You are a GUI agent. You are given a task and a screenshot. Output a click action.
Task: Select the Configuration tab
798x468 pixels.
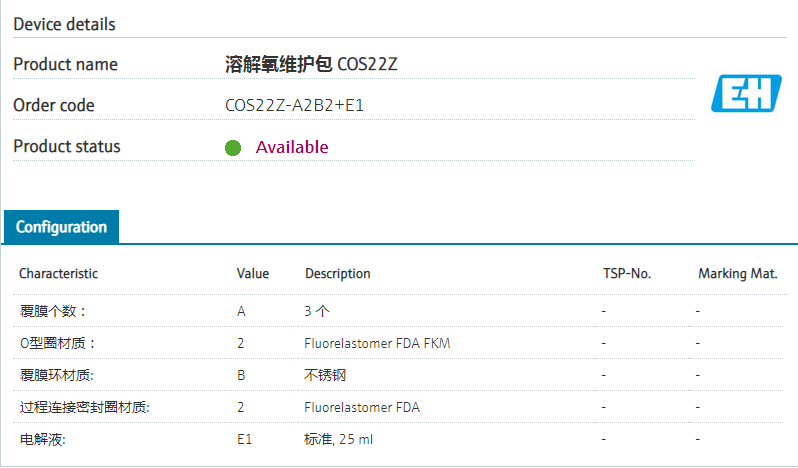tap(61, 227)
